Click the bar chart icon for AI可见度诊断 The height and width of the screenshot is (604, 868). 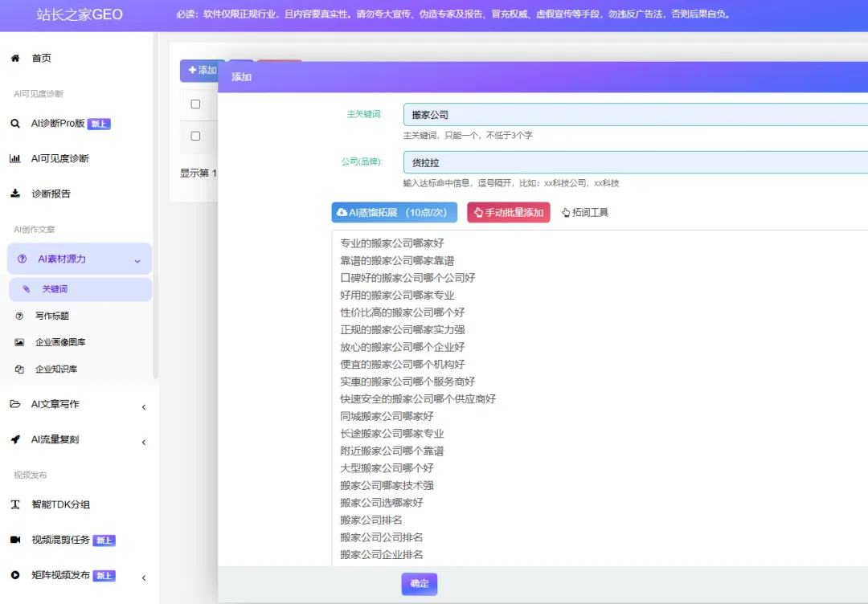15,159
